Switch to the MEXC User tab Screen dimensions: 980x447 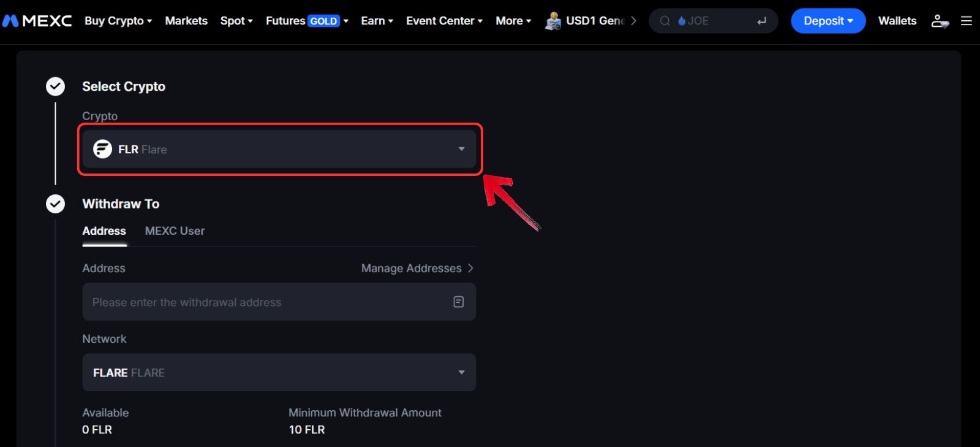pyautogui.click(x=175, y=231)
